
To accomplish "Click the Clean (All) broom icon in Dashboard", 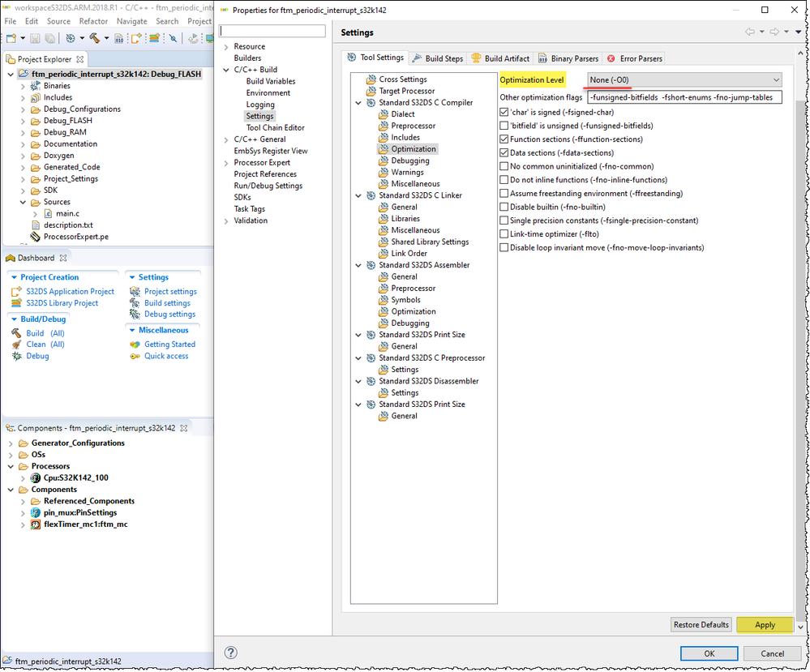I will tap(16, 345).
